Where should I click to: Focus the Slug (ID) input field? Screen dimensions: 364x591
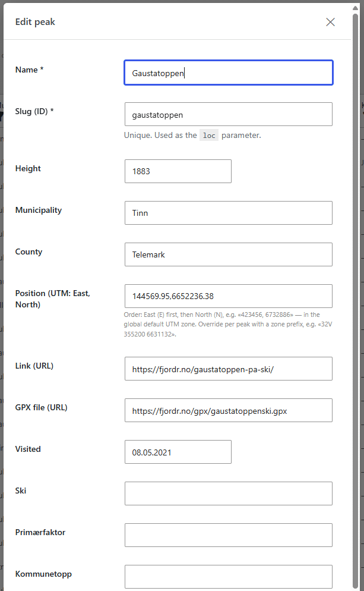point(229,114)
